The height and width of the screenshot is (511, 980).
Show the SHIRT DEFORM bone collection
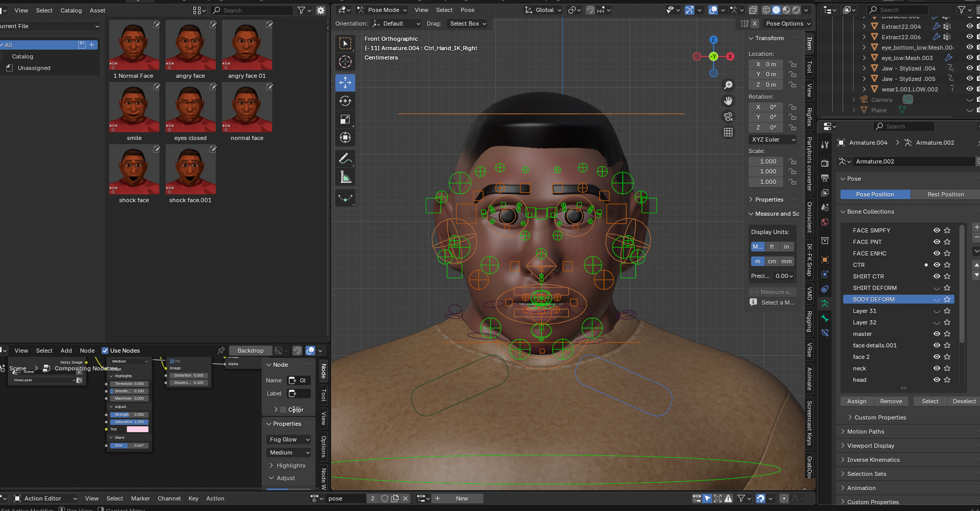937,288
